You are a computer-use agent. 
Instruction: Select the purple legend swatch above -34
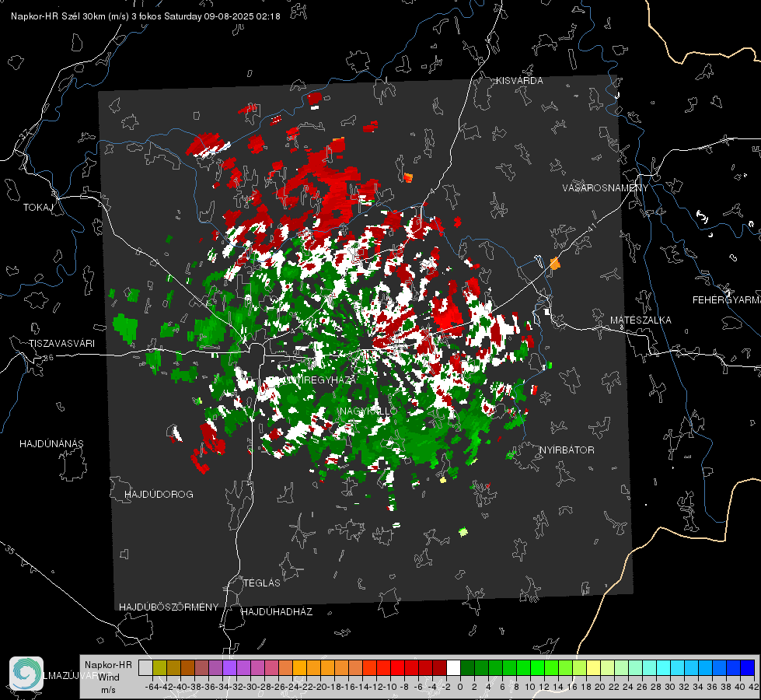229,667
